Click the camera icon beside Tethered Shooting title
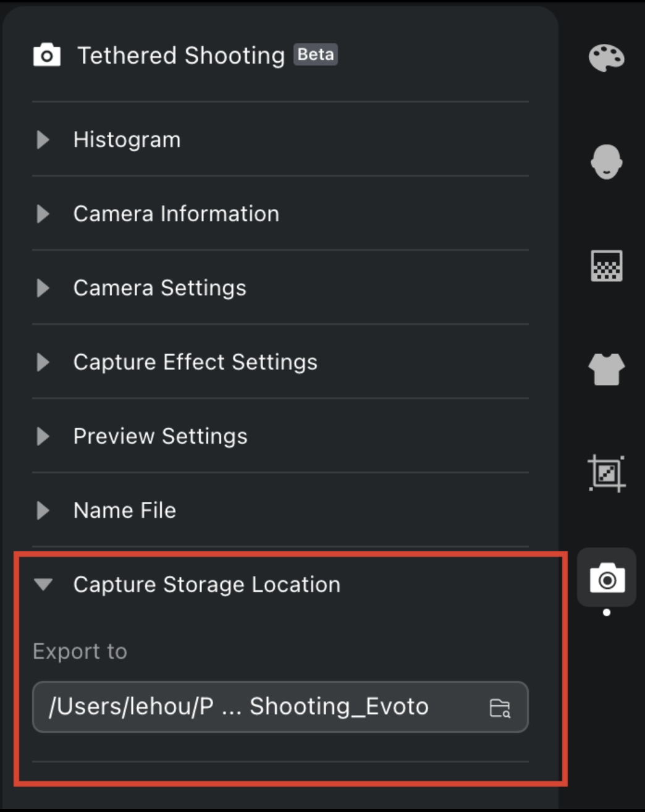The width and height of the screenshot is (645, 812). (47, 56)
